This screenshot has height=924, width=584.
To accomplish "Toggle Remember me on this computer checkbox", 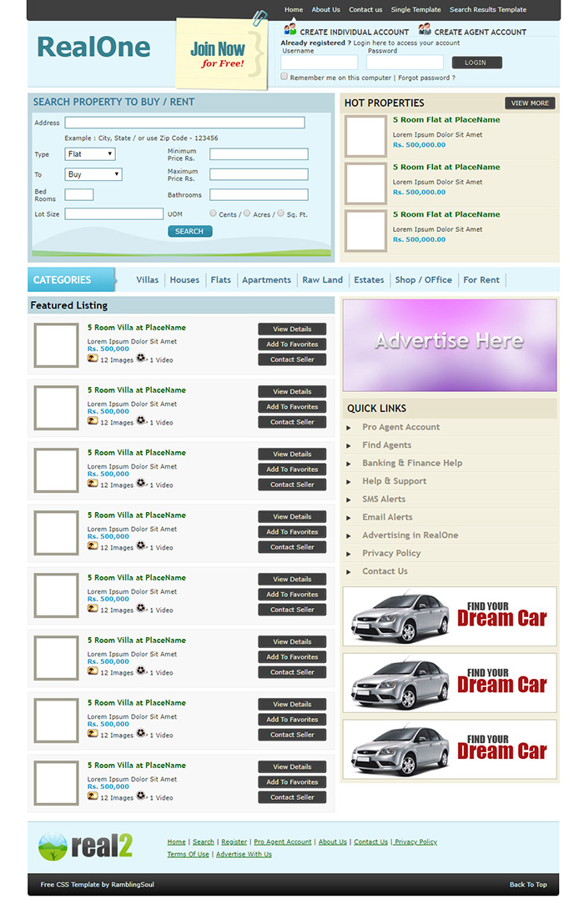I will coord(284,77).
